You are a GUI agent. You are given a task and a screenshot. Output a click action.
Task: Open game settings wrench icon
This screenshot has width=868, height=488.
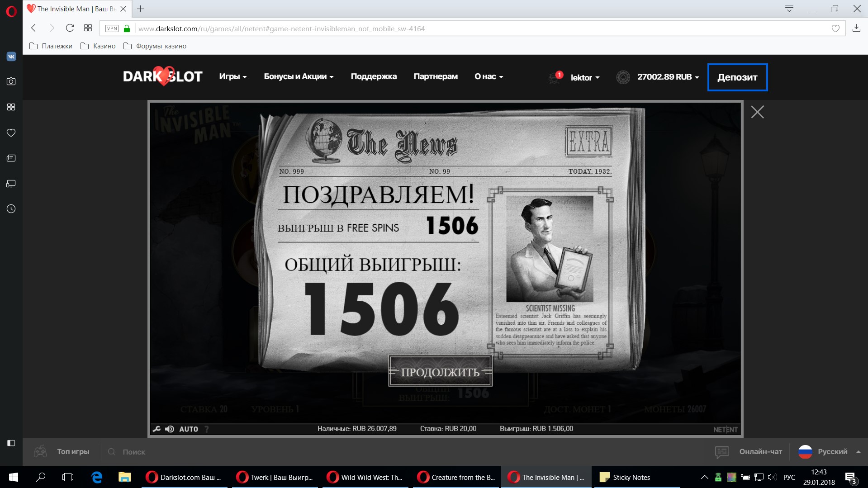pyautogui.click(x=157, y=429)
